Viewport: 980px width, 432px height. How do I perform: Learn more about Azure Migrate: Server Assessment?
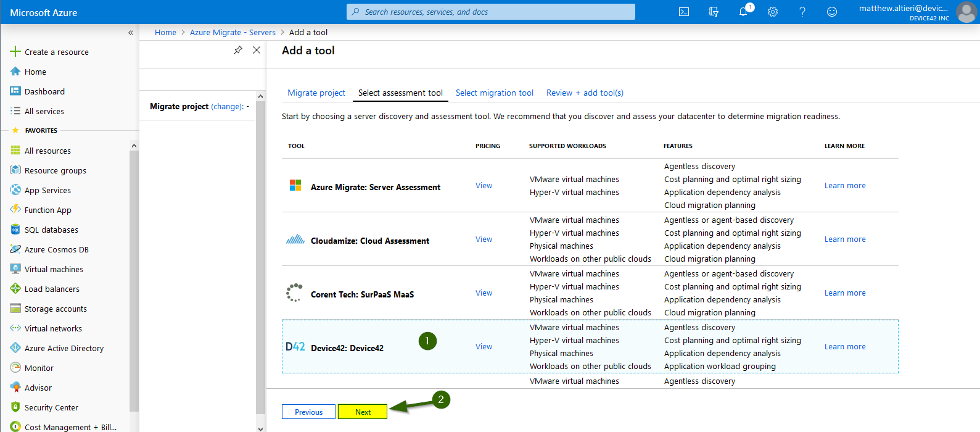(845, 186)
